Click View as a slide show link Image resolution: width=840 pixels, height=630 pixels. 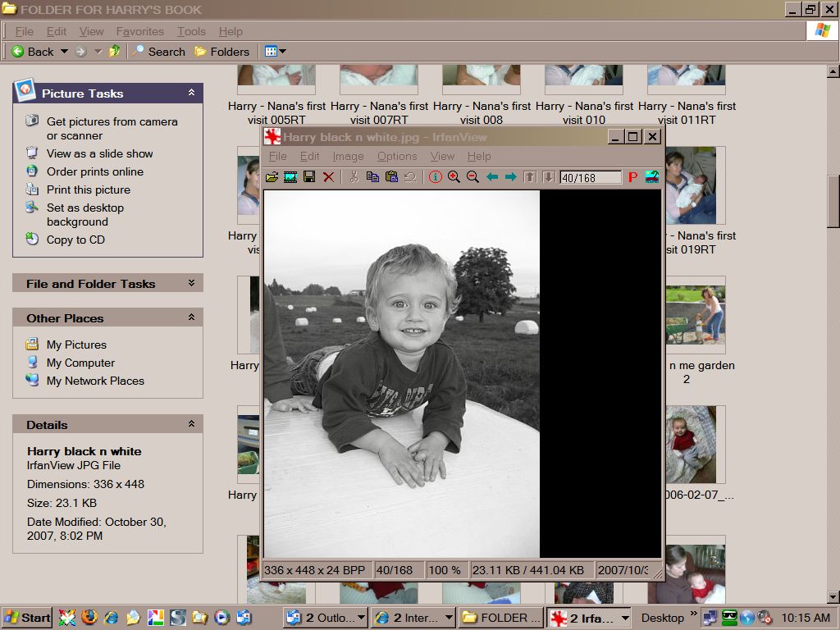tap(99, 153)
